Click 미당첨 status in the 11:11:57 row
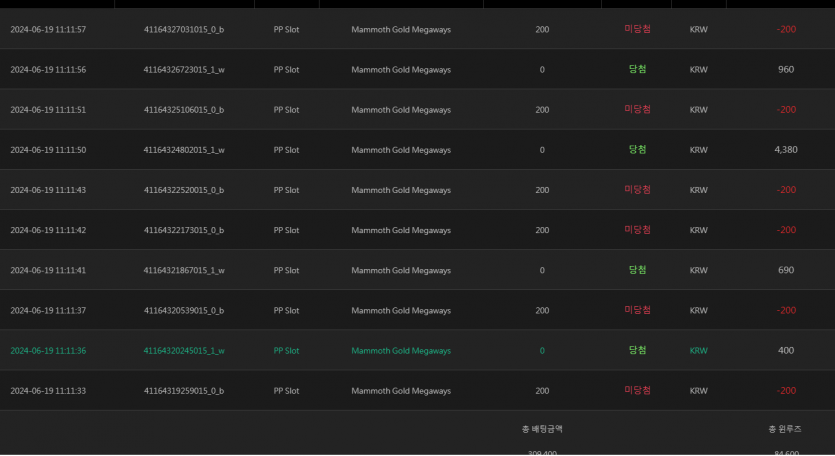The height and width of the screenshot is (456, 835). tap(637, 29)
